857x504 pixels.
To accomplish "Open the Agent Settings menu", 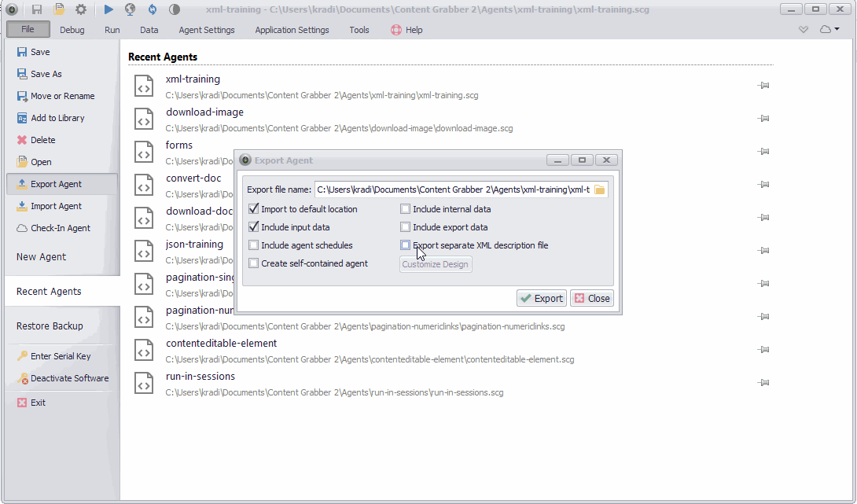I will coord(207,30).
